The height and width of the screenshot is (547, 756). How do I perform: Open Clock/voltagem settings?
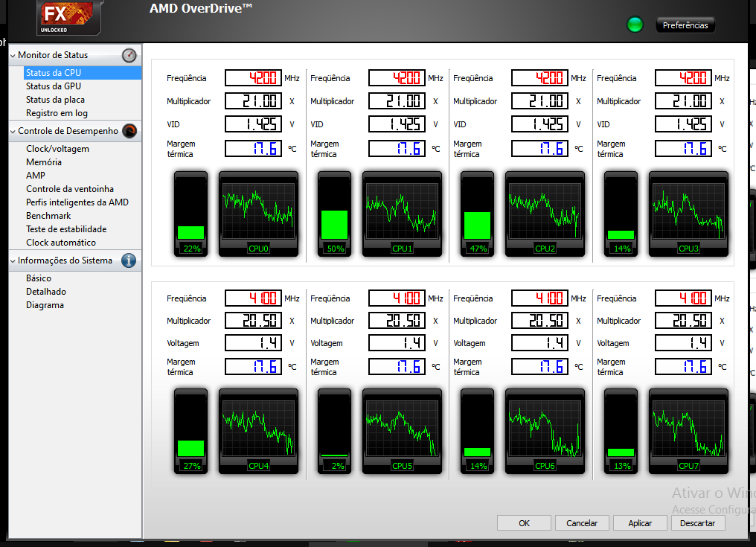[58, 149]
